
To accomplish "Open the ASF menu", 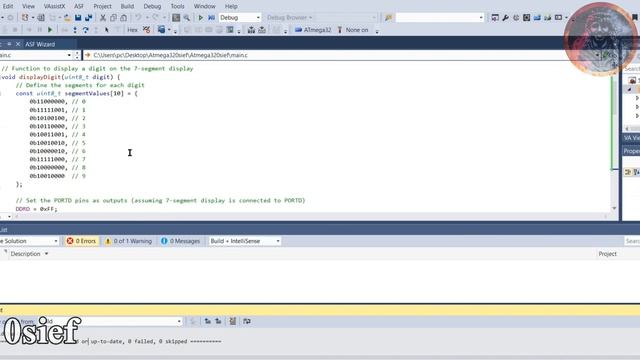I will tap(79, 6).
